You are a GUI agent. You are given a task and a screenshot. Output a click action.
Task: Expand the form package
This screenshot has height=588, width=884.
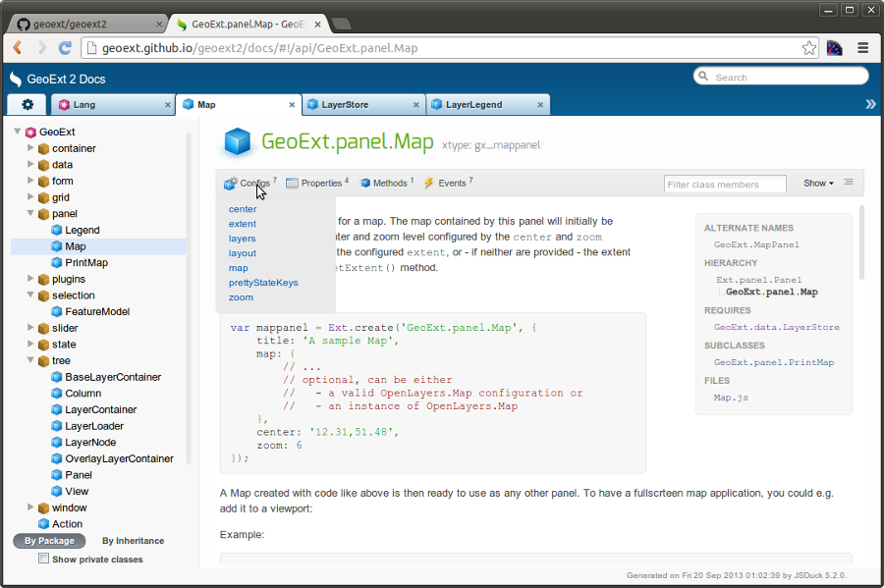click(30, 181)
